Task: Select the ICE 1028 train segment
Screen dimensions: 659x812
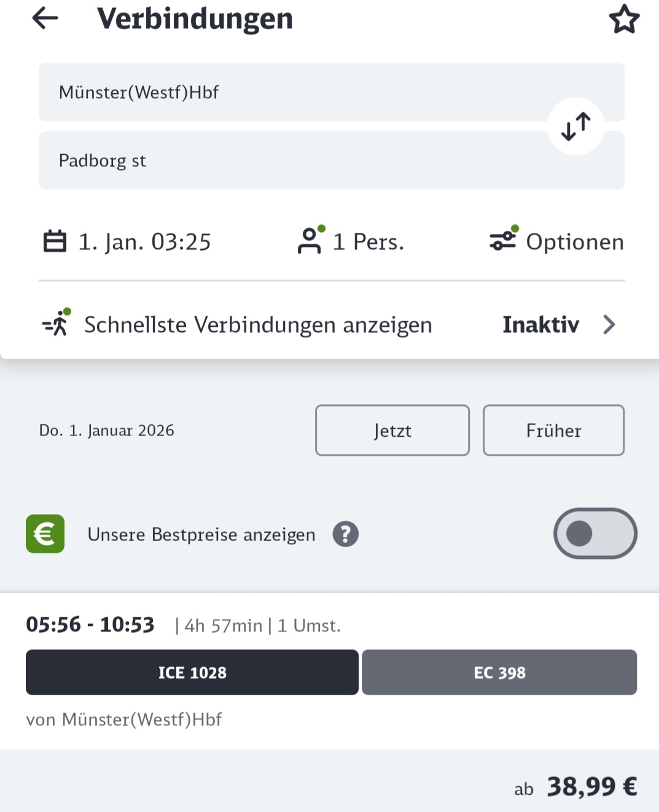Action: tap(192, 673)
